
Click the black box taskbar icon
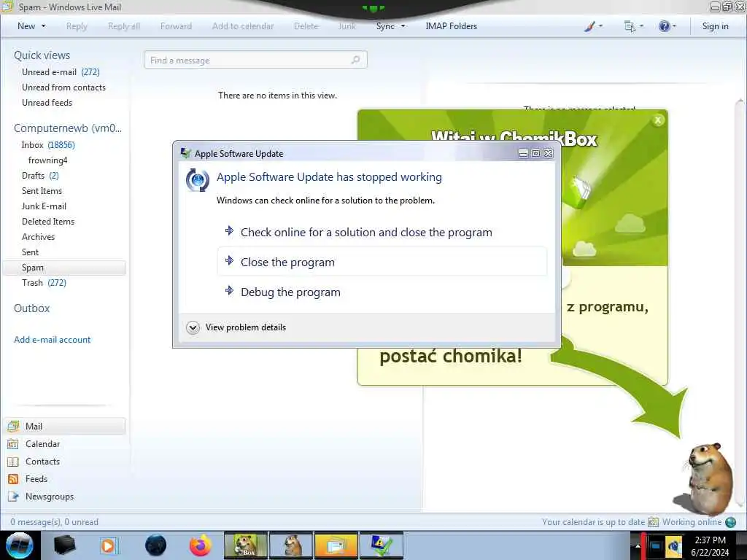(64, 545)
